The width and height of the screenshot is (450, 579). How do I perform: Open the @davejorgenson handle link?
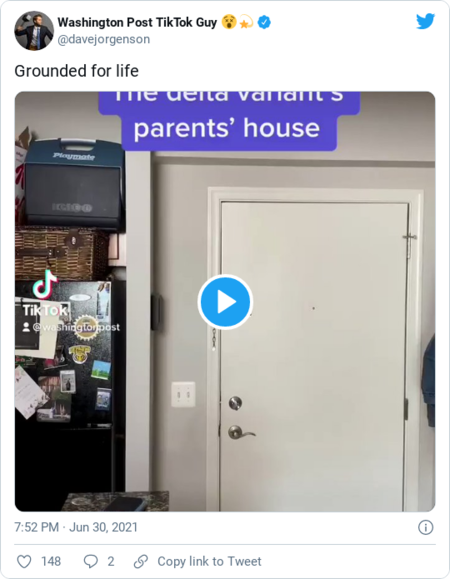click(104, 39)
